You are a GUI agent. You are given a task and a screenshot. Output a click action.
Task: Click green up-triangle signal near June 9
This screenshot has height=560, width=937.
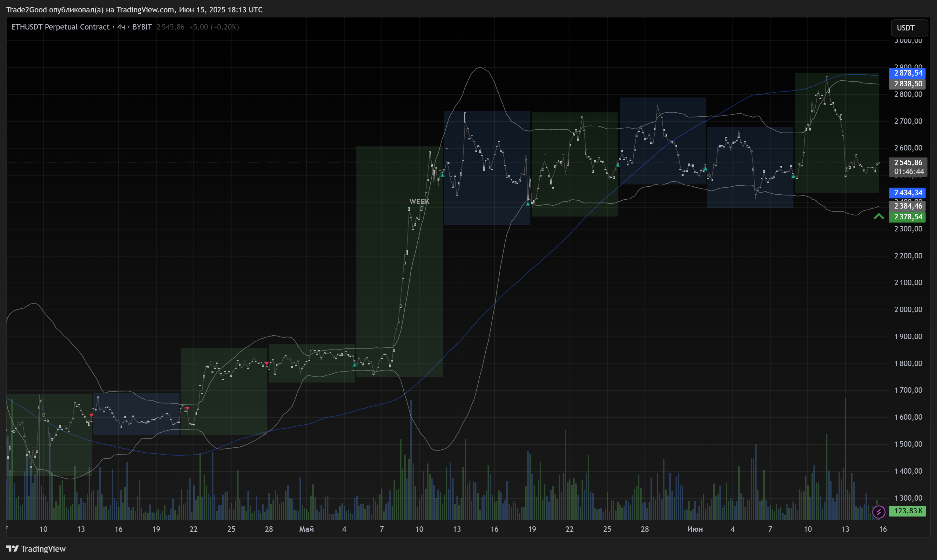click(x=793, y=176)
